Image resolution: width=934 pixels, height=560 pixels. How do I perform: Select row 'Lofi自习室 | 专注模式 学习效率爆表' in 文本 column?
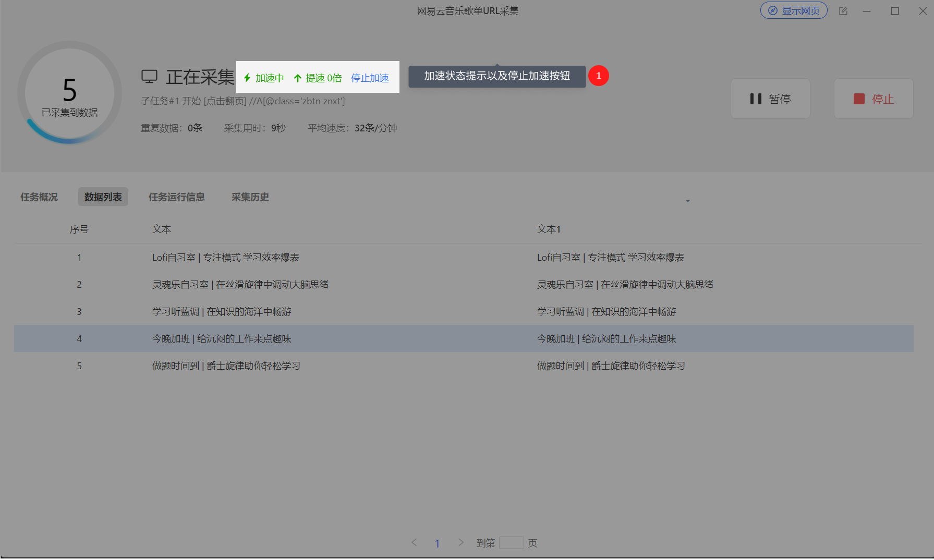click(226, 257)
